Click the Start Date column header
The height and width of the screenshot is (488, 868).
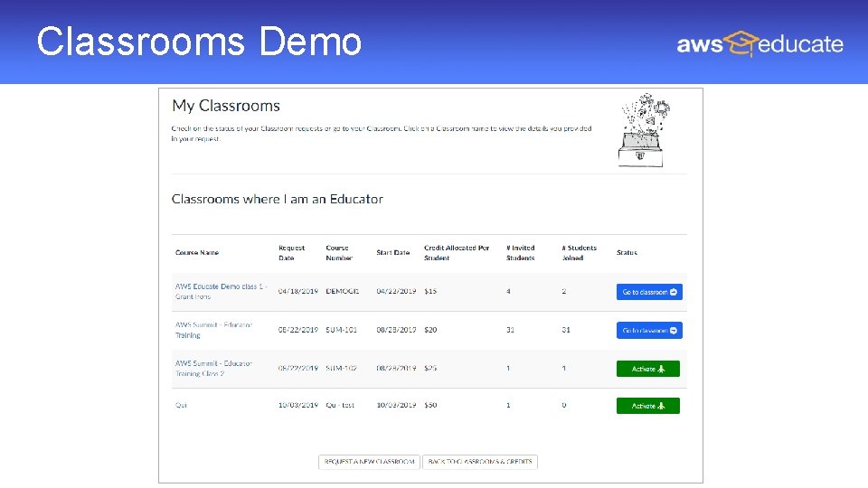pos(393,252)
